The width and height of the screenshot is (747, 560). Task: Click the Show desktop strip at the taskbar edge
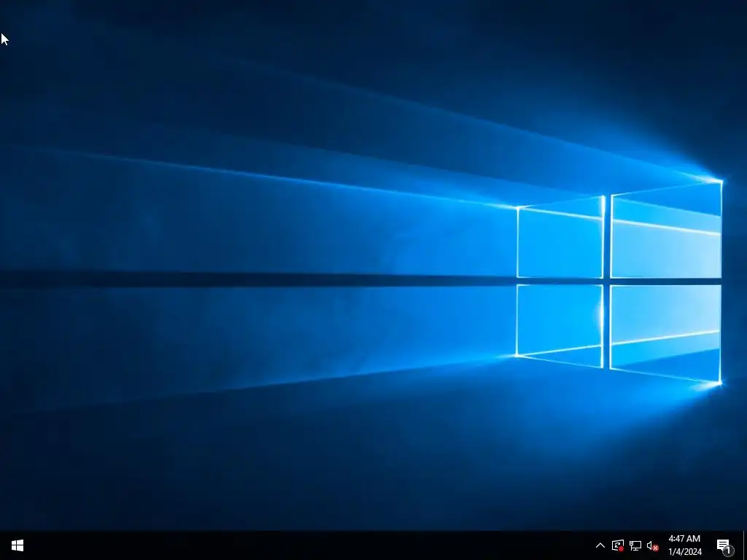745,545
